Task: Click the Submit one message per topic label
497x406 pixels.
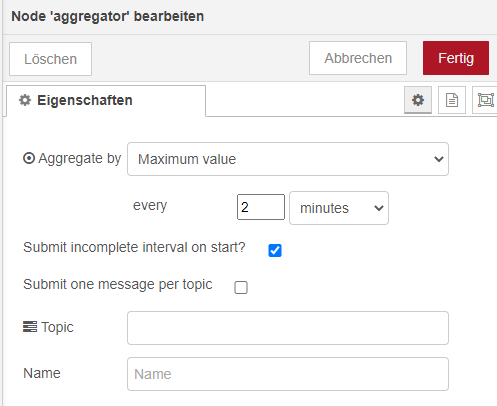Action: point(118,285)
